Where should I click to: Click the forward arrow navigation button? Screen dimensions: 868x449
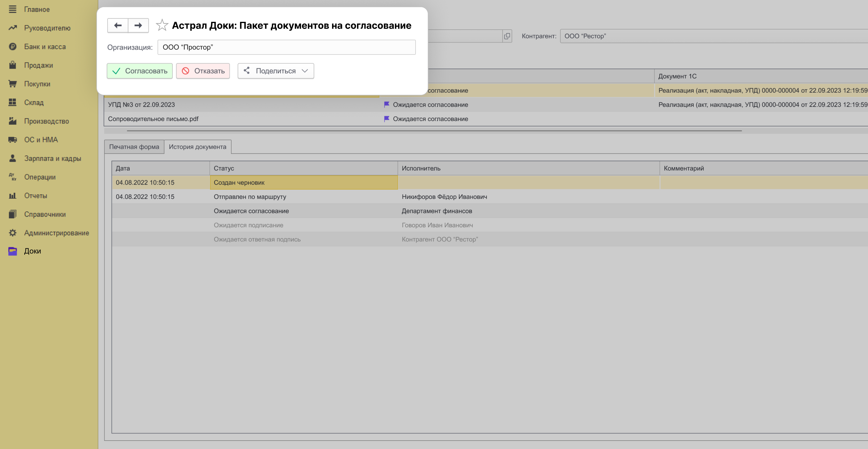click(x=138, y=25)
